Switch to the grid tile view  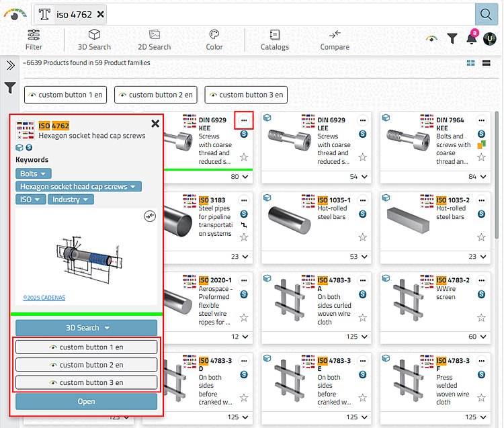coord(471,63)
